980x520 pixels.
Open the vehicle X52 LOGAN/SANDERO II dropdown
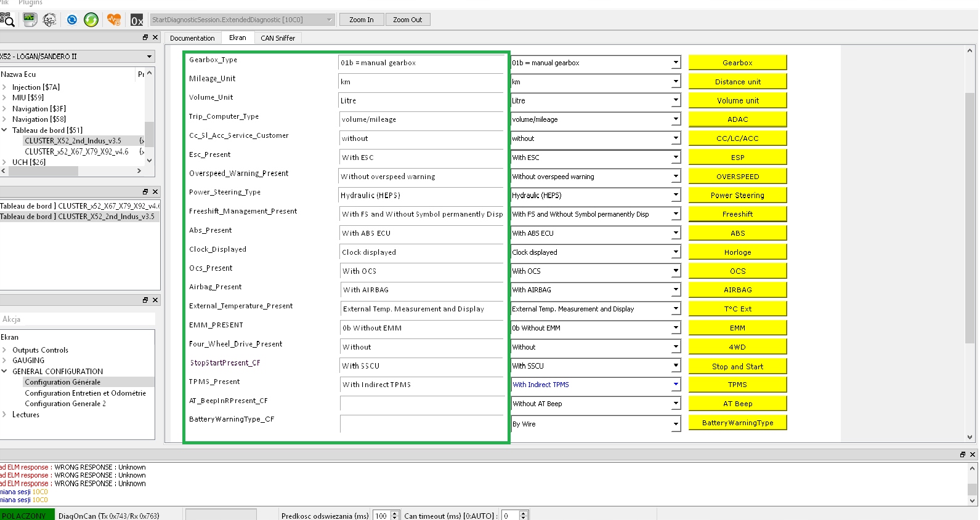[x=149, y=57]
